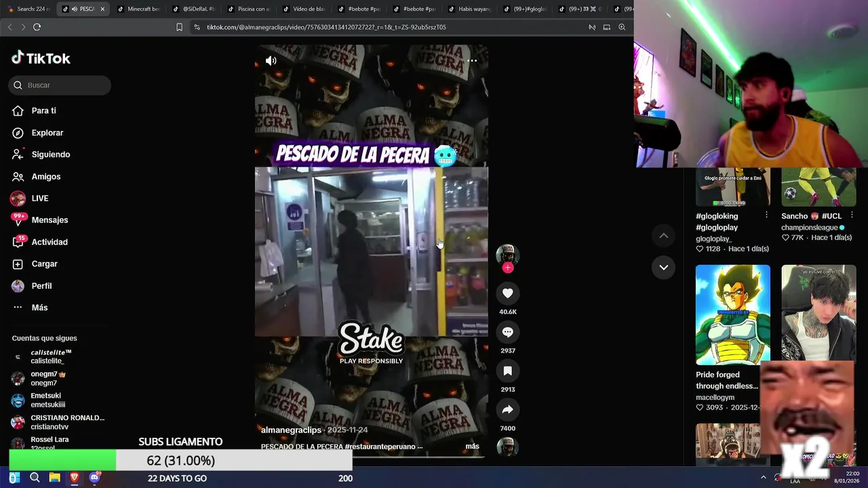Open browser zoom magnifier icon
This screenshot has height=488, width=868.
pos(622,27)
